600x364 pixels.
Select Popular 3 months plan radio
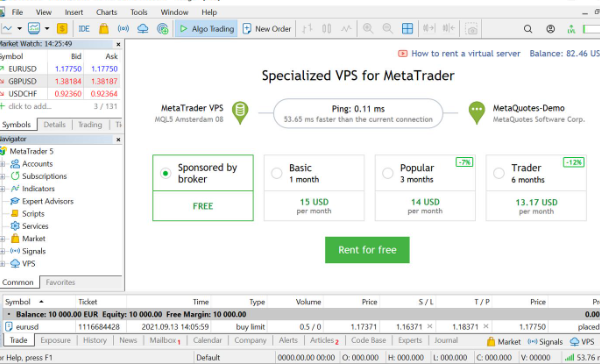pyautogui.click(x=388, y=173)
